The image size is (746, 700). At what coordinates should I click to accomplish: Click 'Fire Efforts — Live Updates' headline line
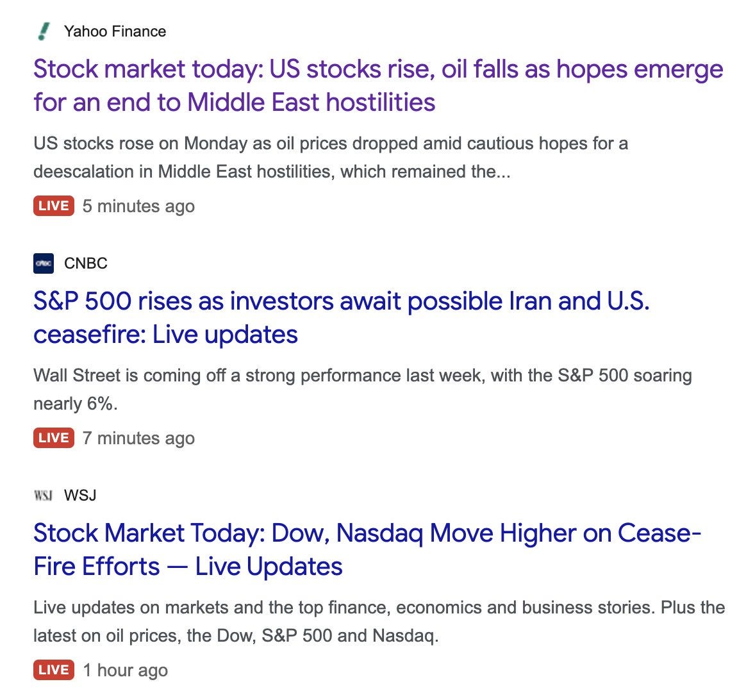pos(188,566)
